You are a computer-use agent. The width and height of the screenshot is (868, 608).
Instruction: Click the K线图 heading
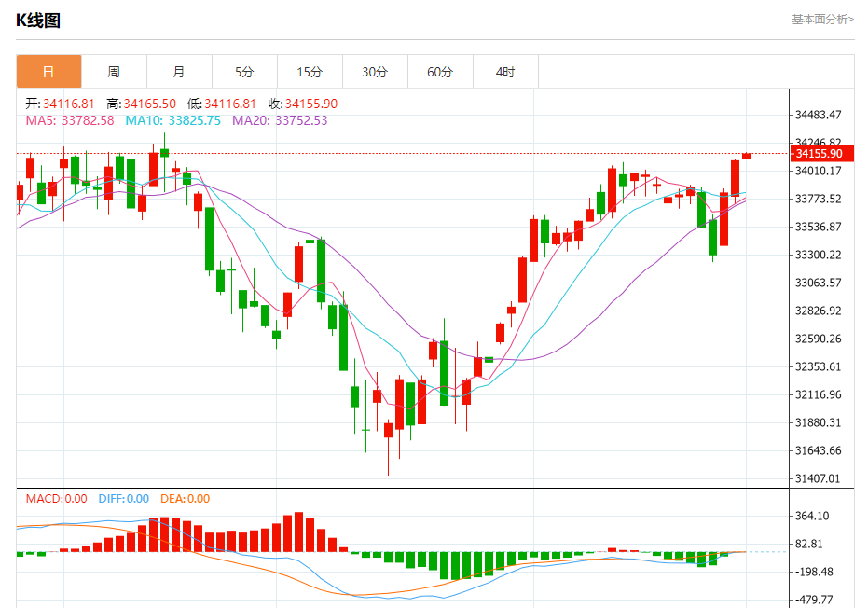(37, 21)
